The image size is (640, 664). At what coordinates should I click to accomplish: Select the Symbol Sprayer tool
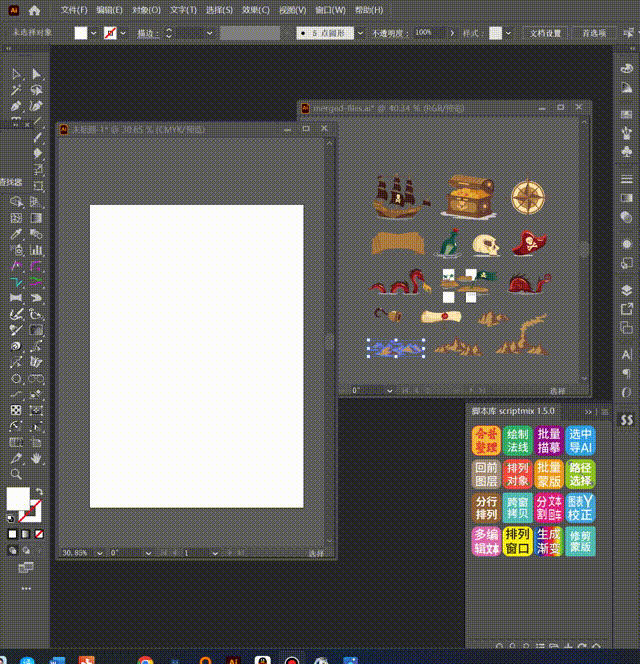coord(16,250)
